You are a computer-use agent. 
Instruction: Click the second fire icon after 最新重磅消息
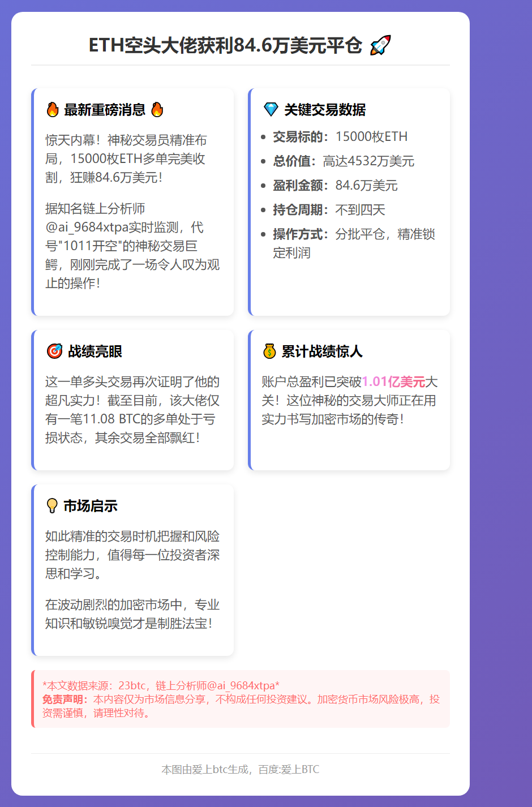click(157, 109)
